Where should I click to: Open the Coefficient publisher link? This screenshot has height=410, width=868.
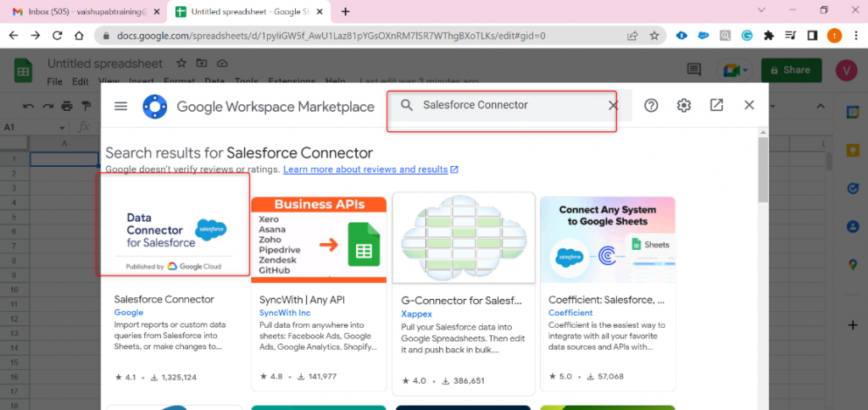coord(570,313)
